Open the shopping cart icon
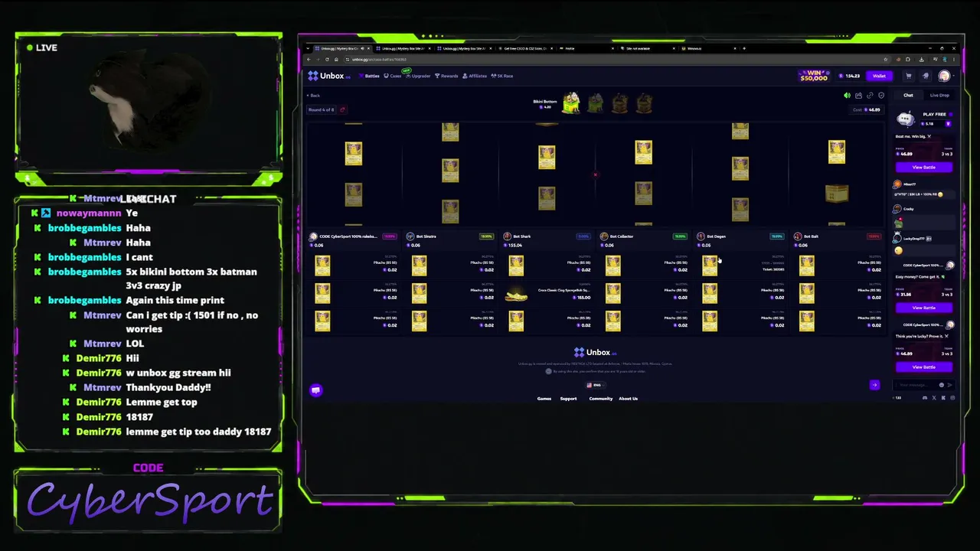The height and width of the screenshot is (551, 980). (909, 76)
